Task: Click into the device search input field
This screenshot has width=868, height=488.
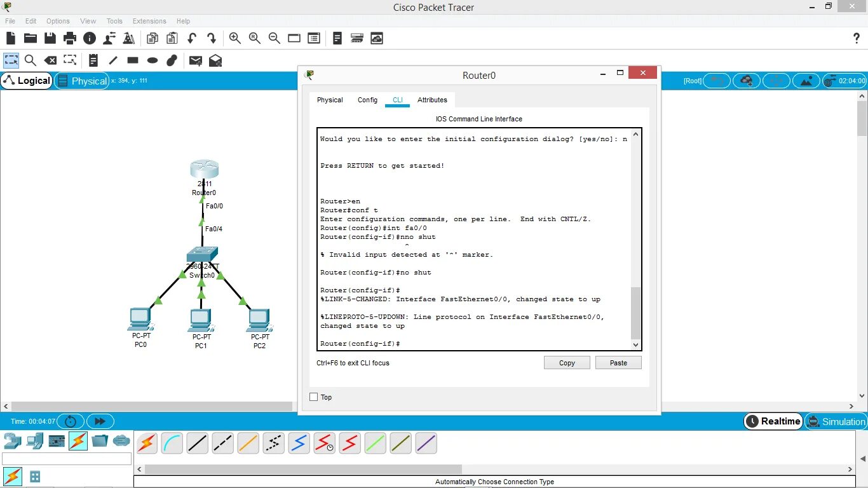Action: pyautogui.click(x=67, y=459)
